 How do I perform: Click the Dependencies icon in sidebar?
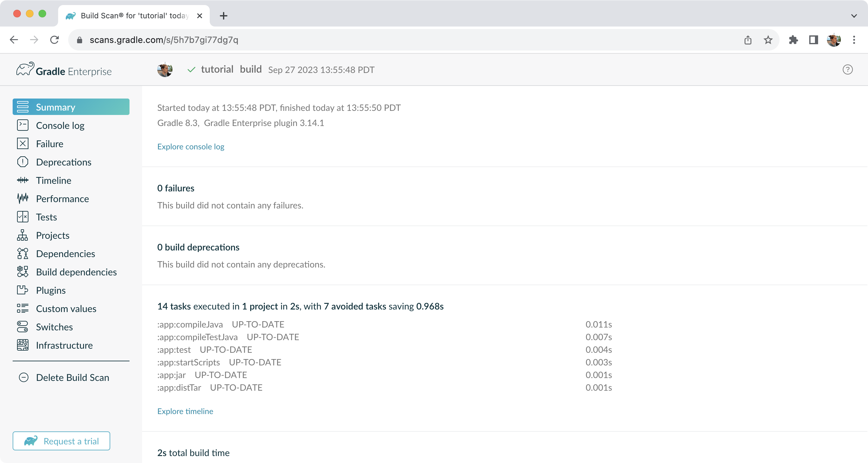(x=22, y=253)
